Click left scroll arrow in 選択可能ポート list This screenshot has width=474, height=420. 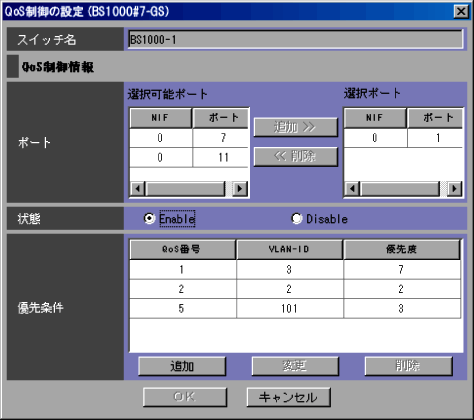tap(137, 189)
